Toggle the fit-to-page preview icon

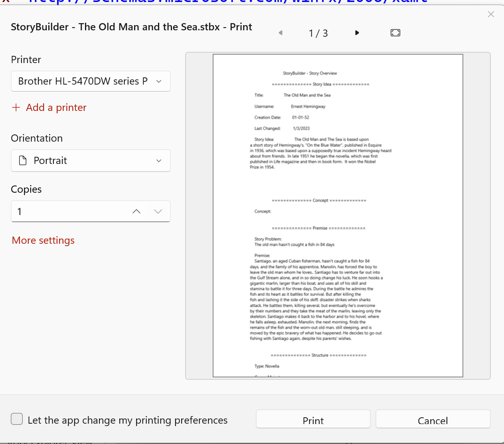(395, 33)
